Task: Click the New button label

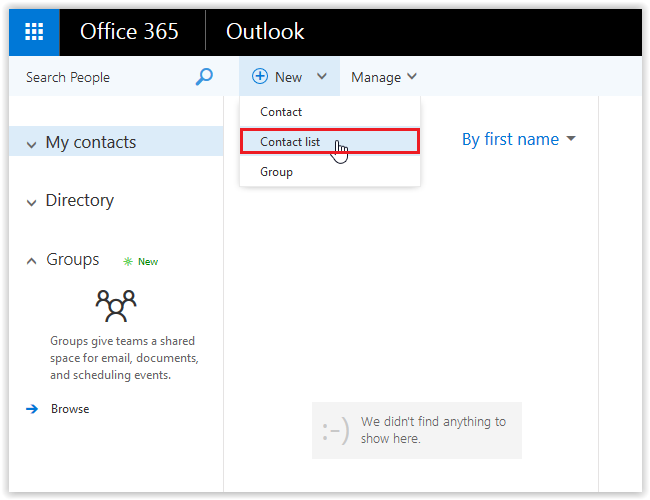Action: [x=289, y=77]
